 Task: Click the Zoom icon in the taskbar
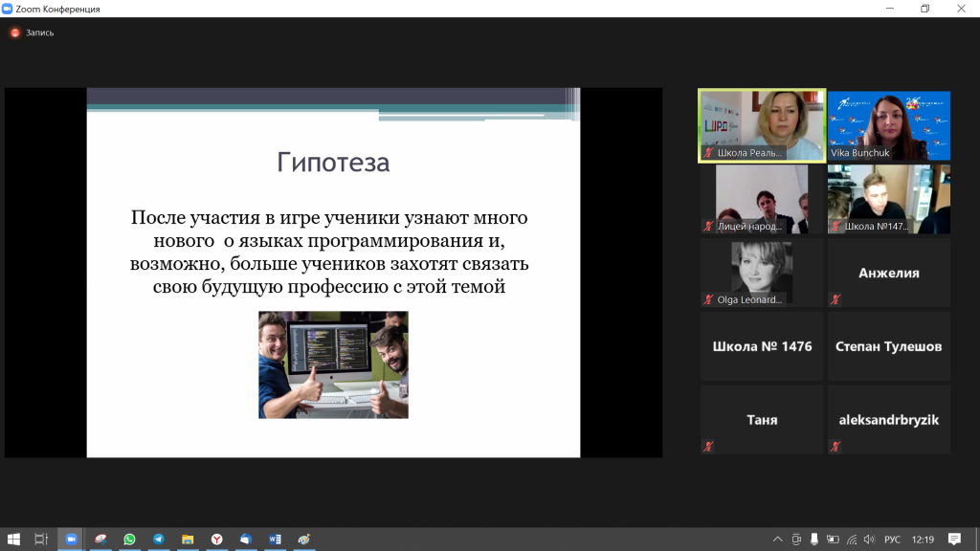[70, 540]
